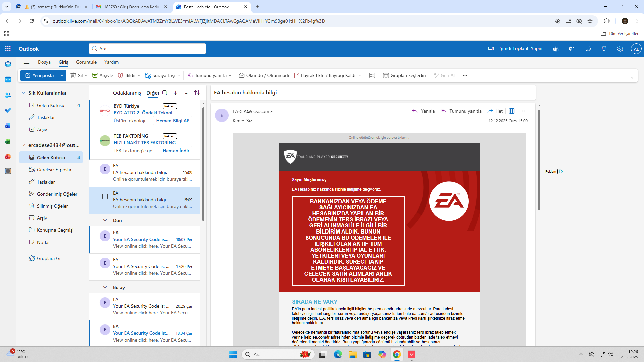644x362 pixels.
Task: Click the reading pane scrollbar thumb
Action: 539,159
